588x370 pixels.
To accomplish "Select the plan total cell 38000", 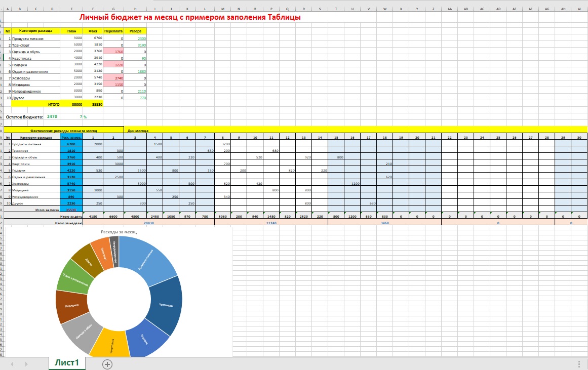I will 77,104.
